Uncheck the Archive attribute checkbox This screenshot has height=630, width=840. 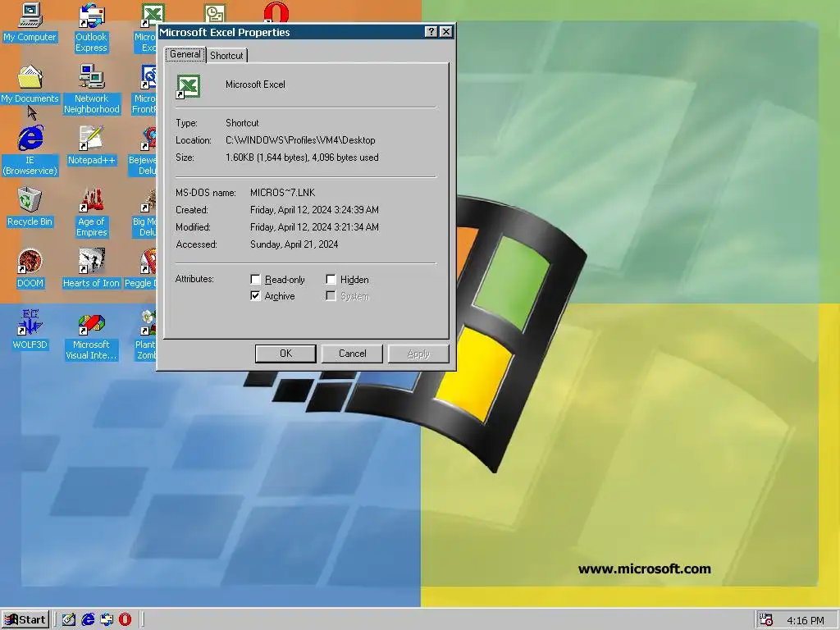[x=256, y=296]
